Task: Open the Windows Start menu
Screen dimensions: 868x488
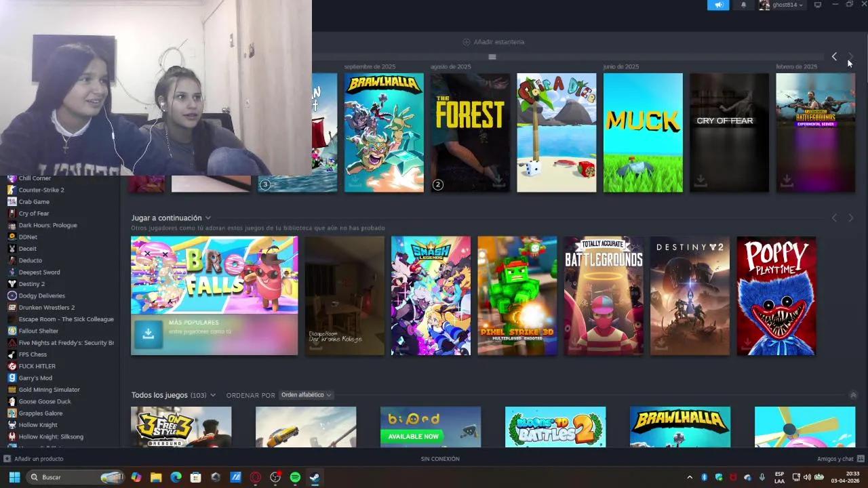Action: pyautogui.click(x=14, y=477)
